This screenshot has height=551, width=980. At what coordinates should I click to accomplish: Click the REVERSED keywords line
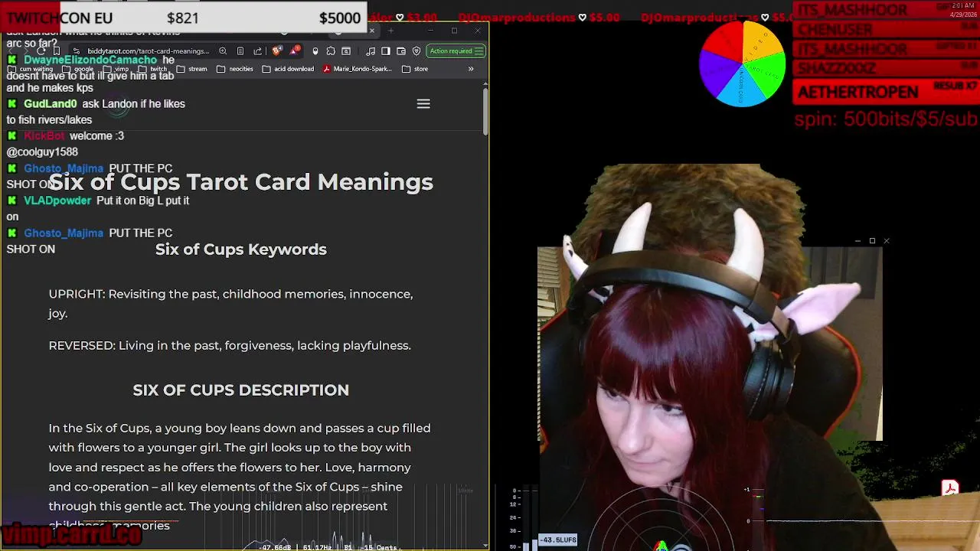[230, 346]
